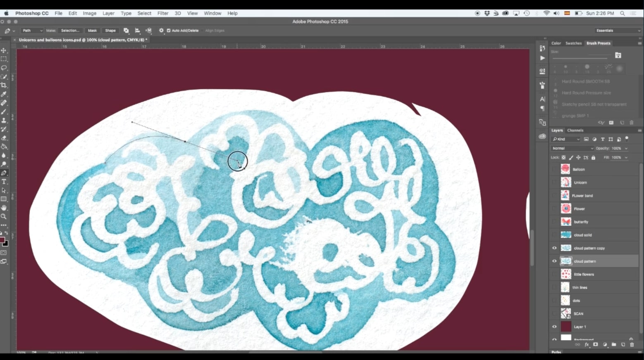Screen dimensions: 644x360
Task: Select the SCAN layer thumbnail
Action: point(565,313)
